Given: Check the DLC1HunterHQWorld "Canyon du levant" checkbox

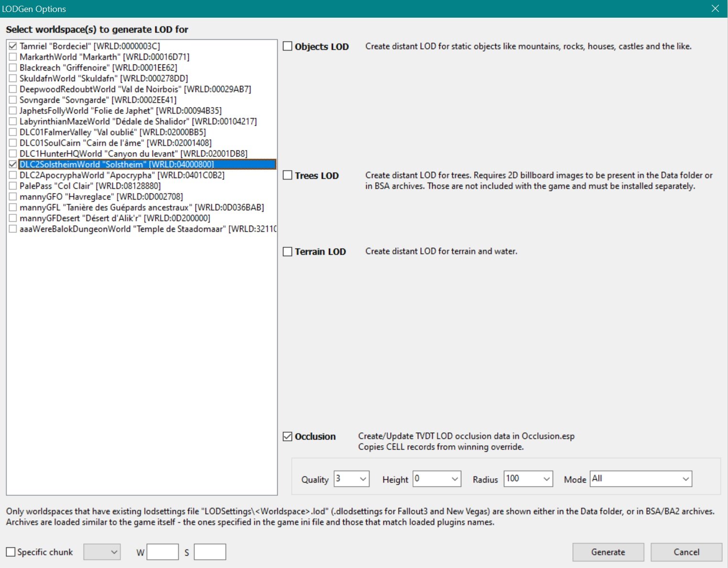Looking at the screenshot, I should pos(13,154).
